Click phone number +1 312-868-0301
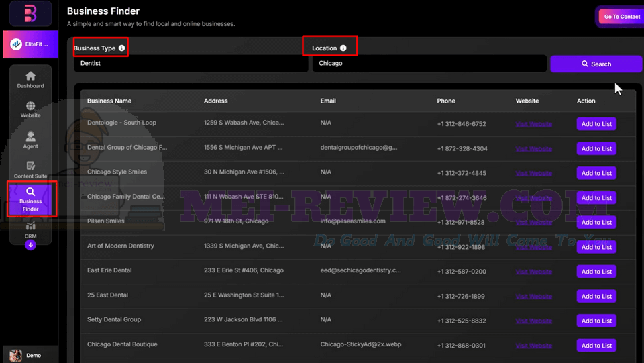Viewport: 644px width, 363px height. (462, 346)
